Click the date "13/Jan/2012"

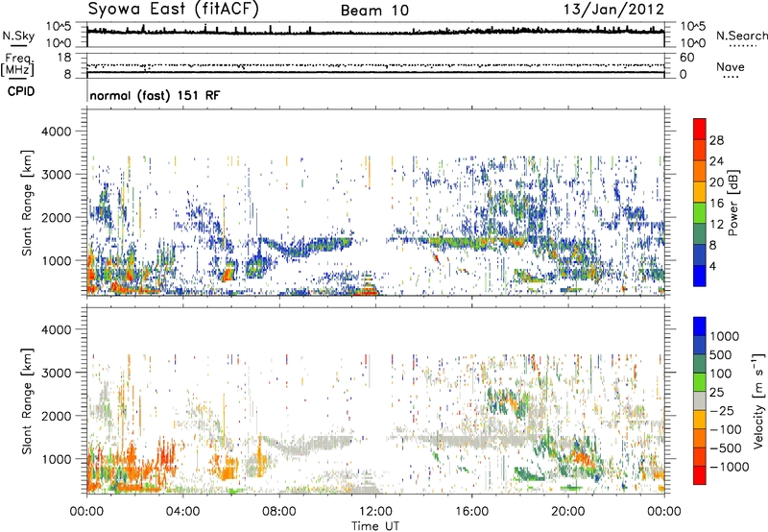pos(613,10)
